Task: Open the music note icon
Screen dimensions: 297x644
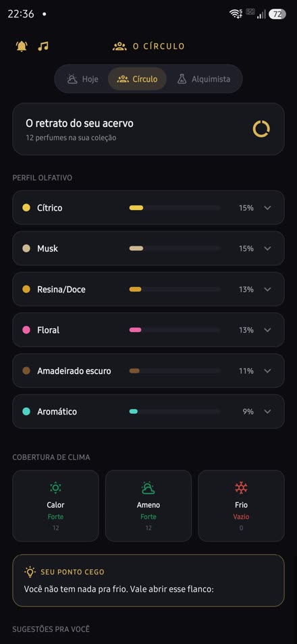Action: click(x=43, y=46)
